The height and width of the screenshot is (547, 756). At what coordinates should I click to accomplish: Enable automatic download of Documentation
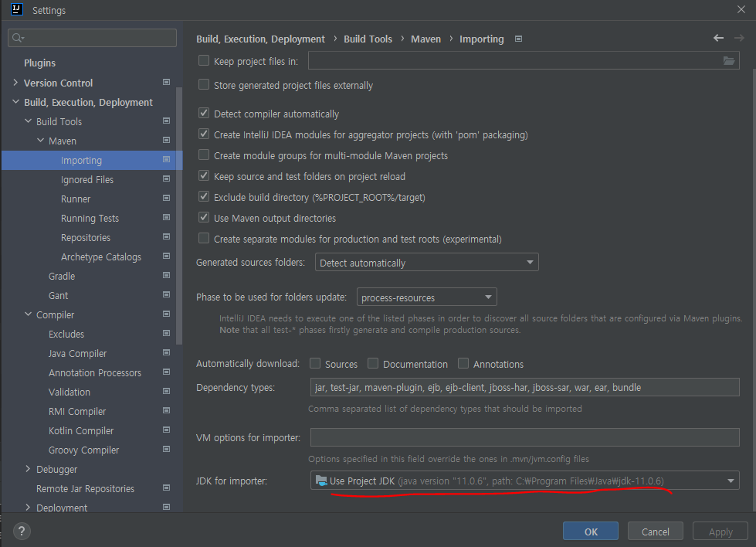tap(373, 363)
